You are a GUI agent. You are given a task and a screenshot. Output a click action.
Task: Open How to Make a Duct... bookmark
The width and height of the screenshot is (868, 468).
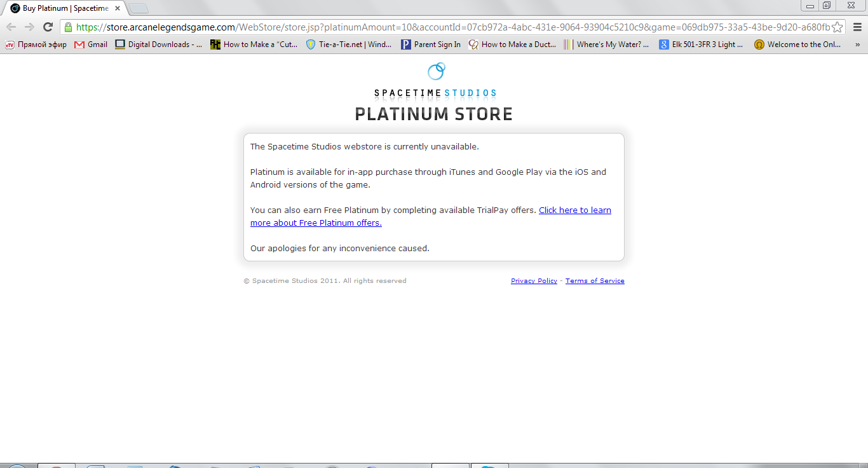512,45
